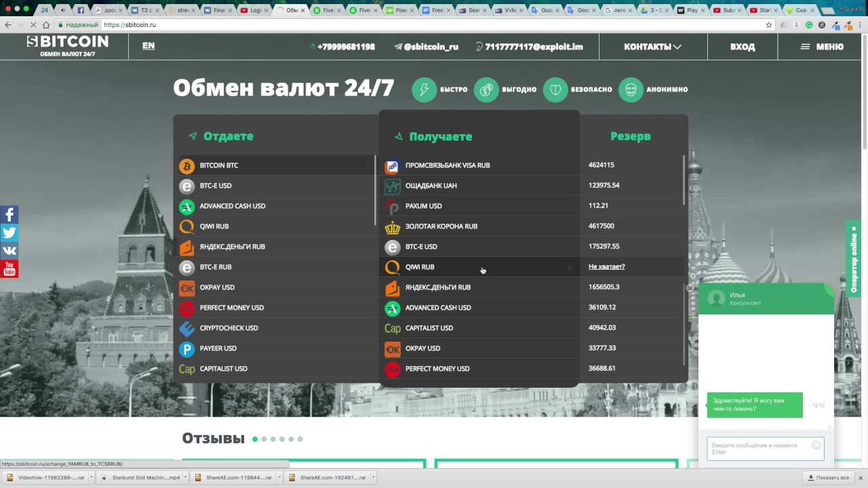The image size is (868, 488).
Task: Open emoji picker in chat widget
Action: coord(816,445)
